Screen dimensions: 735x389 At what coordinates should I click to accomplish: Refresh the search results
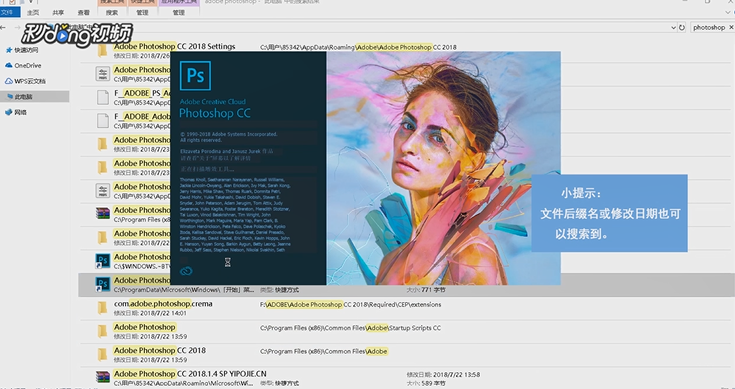[x=682, y=28]
